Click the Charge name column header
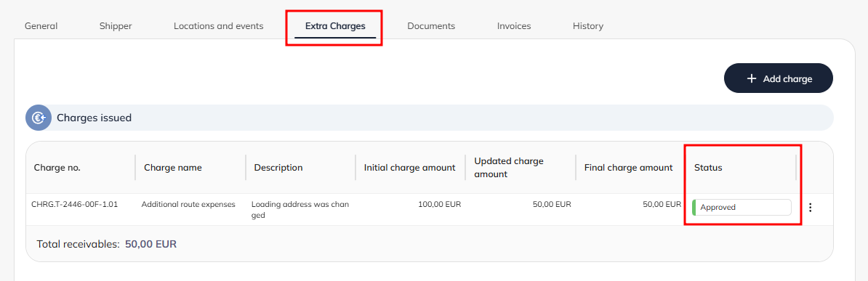 pos(173,168)
